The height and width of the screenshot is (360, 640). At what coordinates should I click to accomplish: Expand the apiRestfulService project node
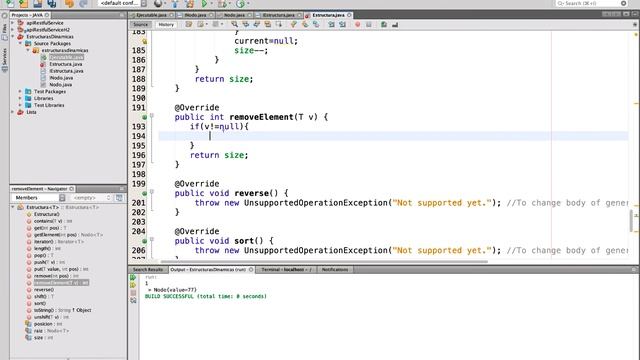13,23
